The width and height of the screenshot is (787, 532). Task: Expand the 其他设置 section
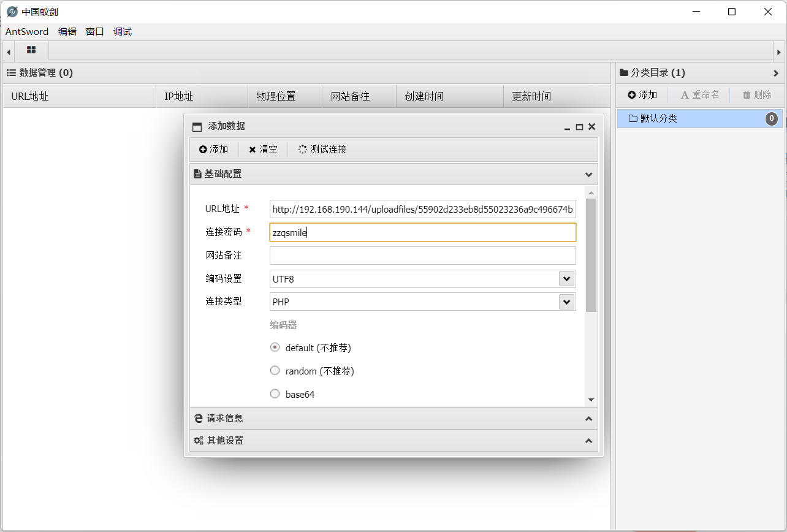[588, 441]
